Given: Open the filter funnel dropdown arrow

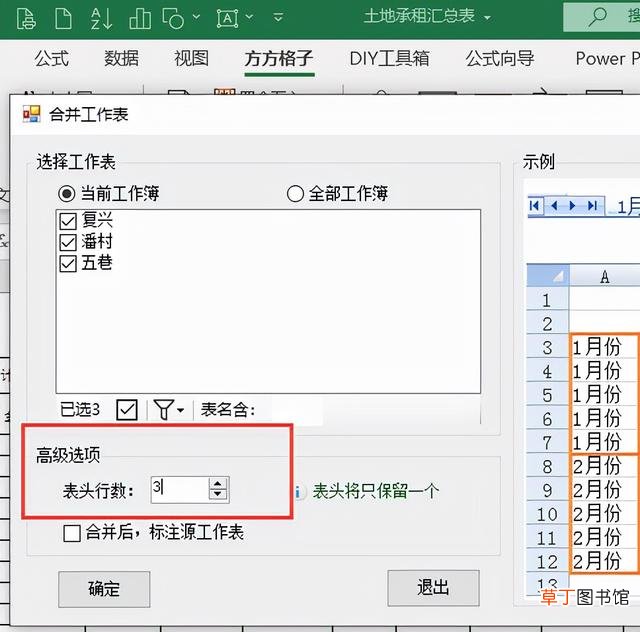Looking at the screenshot, I should [181, 410].
